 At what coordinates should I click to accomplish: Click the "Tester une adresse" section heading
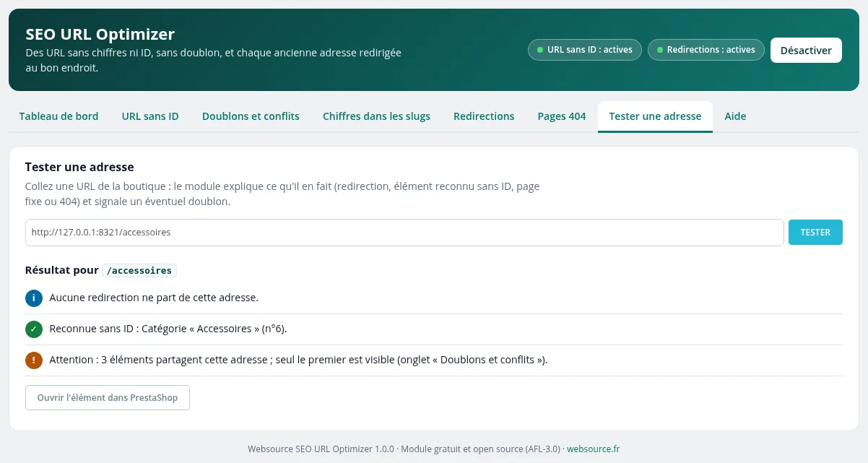(79, 167)
